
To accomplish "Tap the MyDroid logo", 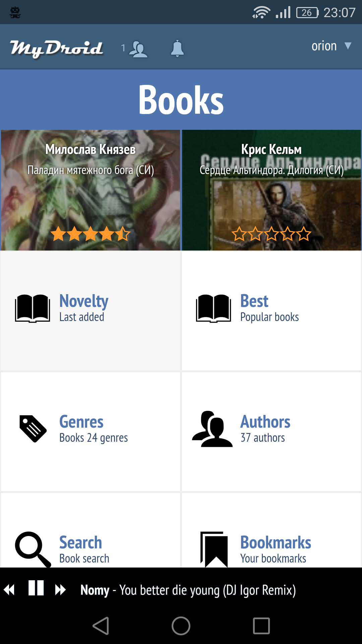I will pos(56,49).
